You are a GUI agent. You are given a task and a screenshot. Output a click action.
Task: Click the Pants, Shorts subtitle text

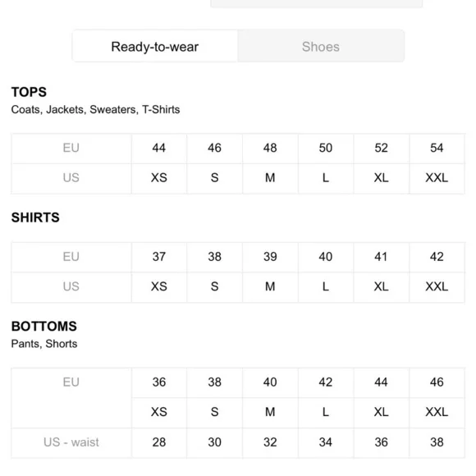tap(44, 344)
